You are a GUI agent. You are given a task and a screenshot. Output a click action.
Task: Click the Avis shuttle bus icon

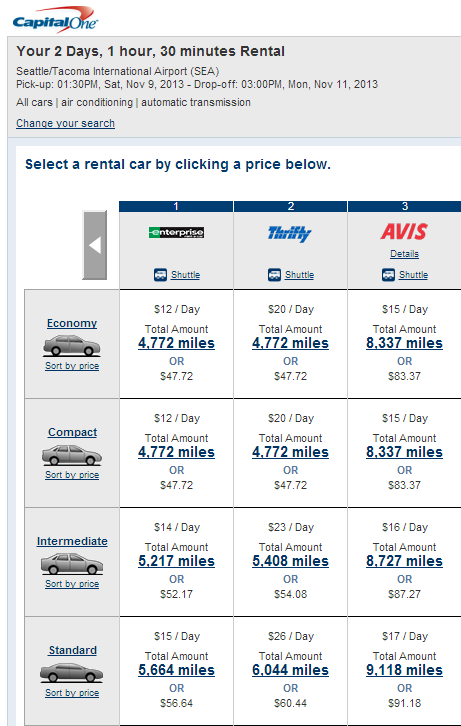[388, 275]
